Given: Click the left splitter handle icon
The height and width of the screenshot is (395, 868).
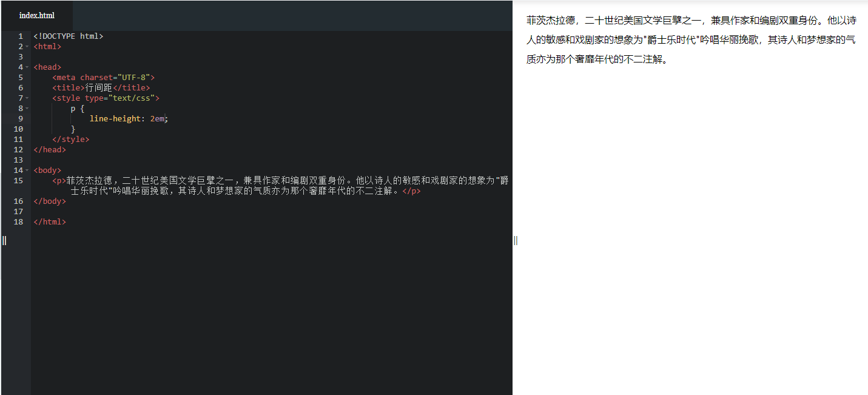Looking at the screenshot, I should click(x=4, y=240).
